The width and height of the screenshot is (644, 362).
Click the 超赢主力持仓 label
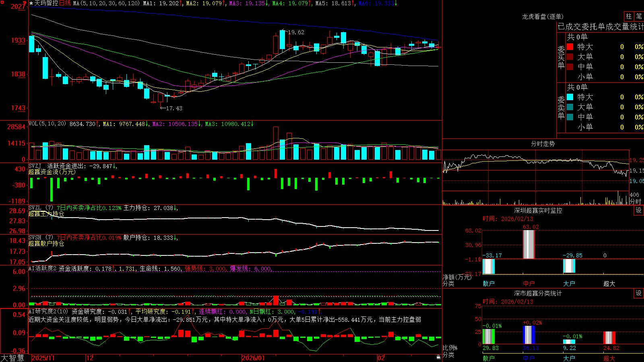pyautogui.click(x=46, y=214)
